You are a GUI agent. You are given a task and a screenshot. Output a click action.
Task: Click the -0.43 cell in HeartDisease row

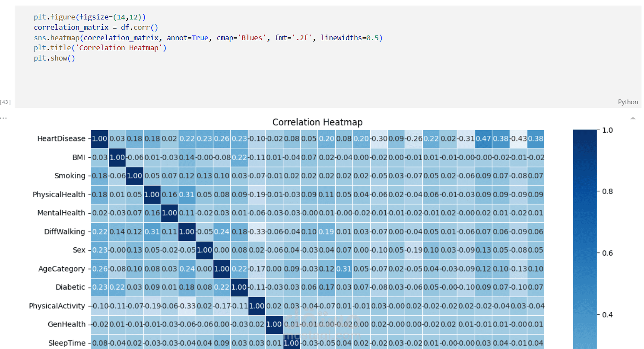pyautogui.click(x=518, y=139)
